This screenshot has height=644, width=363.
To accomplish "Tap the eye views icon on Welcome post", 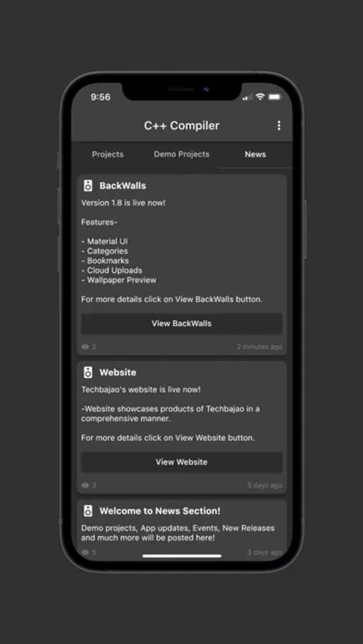I will pyautogui.click(x=85, y=552).
